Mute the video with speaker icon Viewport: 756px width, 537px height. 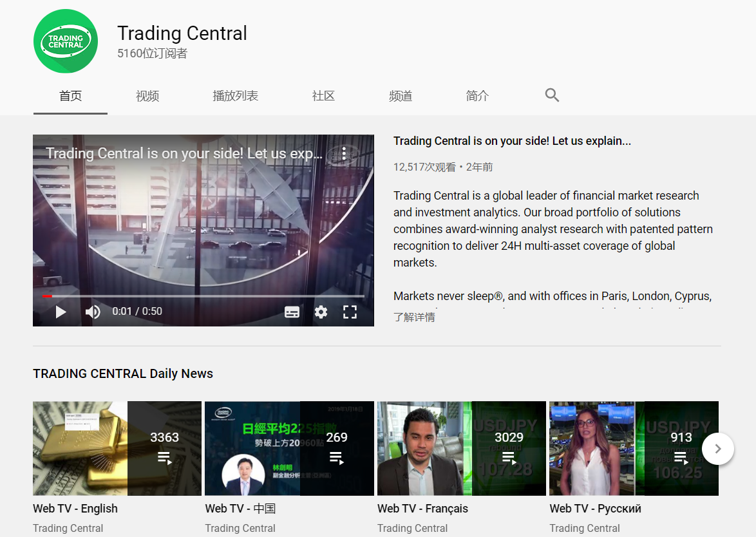93,312
